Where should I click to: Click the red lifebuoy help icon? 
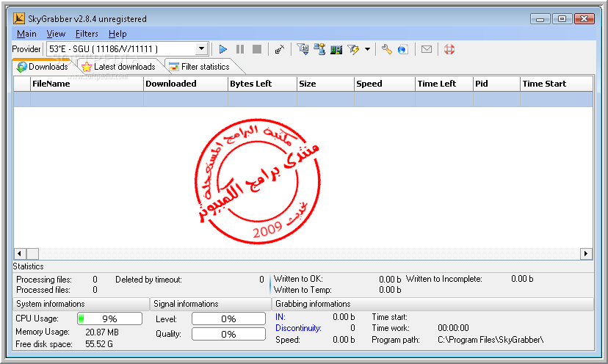(x=449, y=49)
